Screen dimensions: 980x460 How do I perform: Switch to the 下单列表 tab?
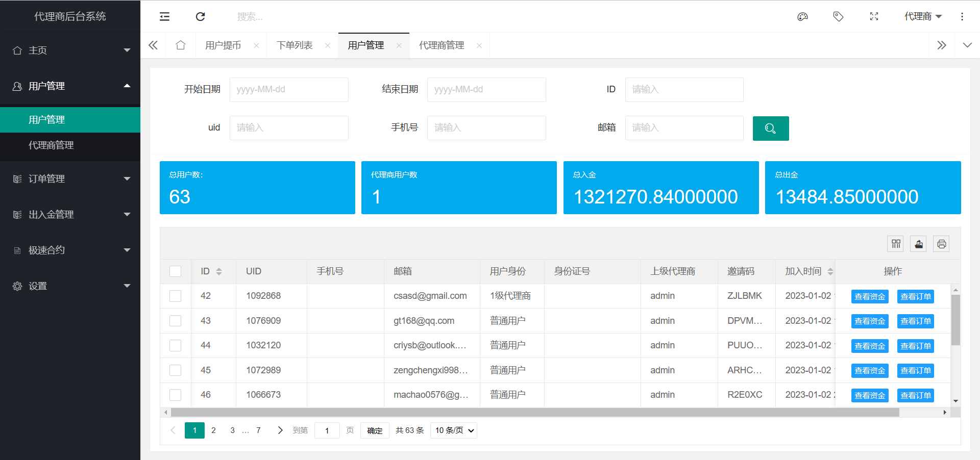click(x=295, y=45)
